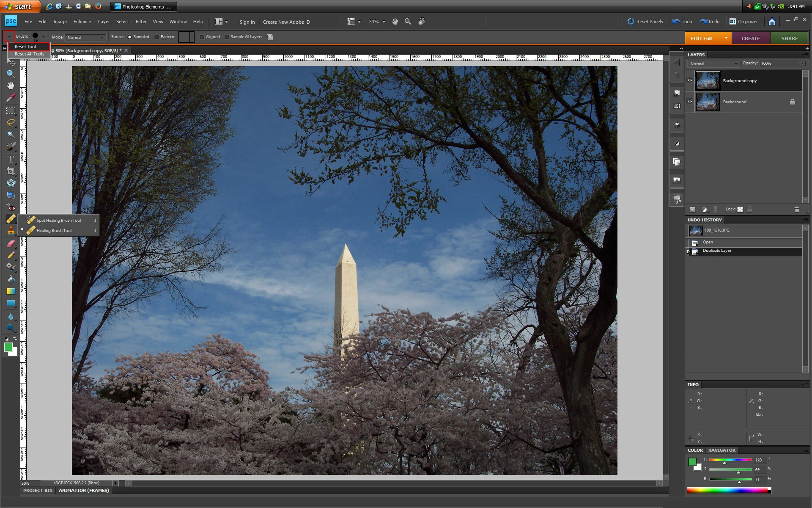Hide the Background copy layer

point(690,80)
